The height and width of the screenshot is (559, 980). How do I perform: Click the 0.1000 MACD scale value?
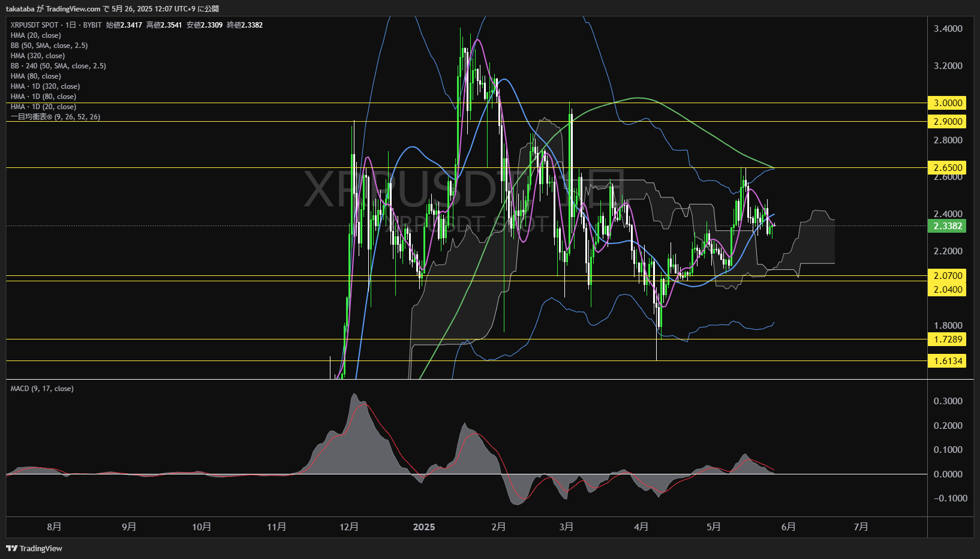tap(948, 450)
